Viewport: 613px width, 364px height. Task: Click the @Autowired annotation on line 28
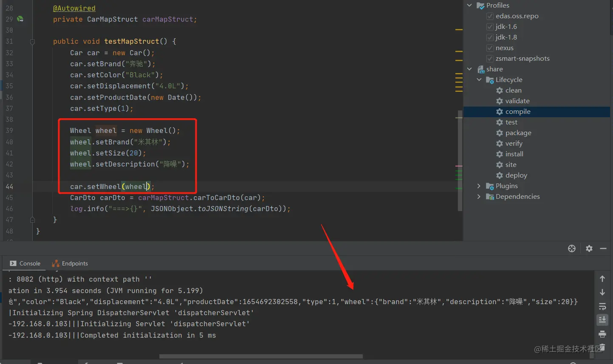pyautogui.click(x=74, y=8)
